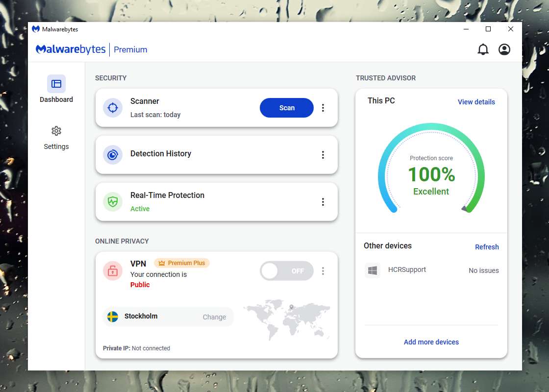Click the Excellent rating text
The image size is (549, 392).
[431, 192]
